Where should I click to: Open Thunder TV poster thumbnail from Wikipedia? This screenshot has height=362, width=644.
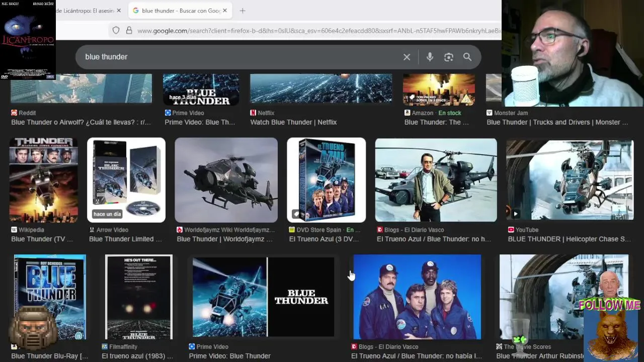(x=43, y=179)
